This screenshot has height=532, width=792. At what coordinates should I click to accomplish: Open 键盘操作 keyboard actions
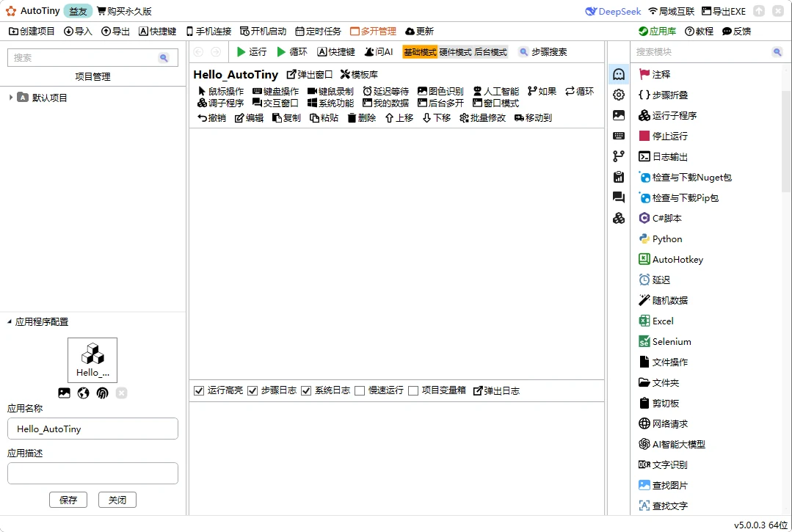[x=276, y=92]
